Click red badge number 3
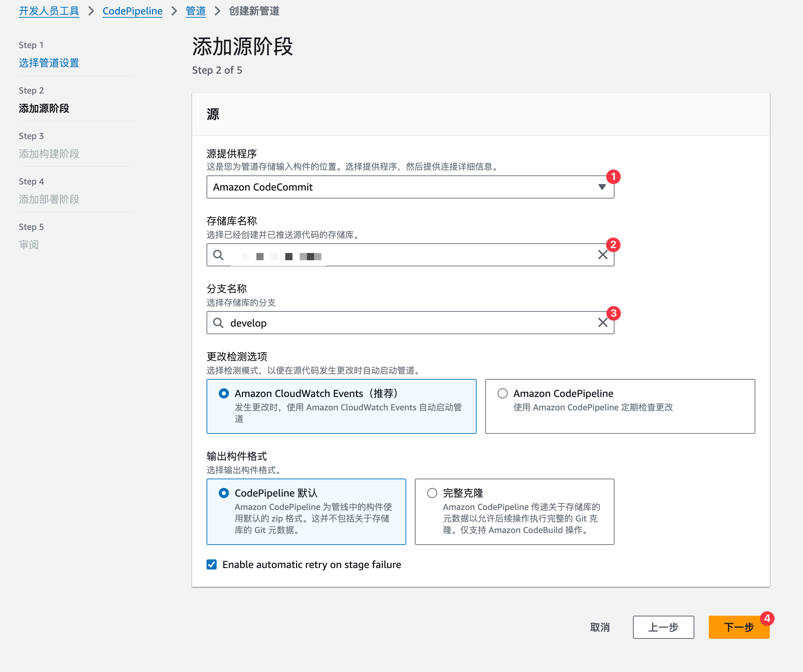This screenshot has width=803, height=672. point(613,313)
